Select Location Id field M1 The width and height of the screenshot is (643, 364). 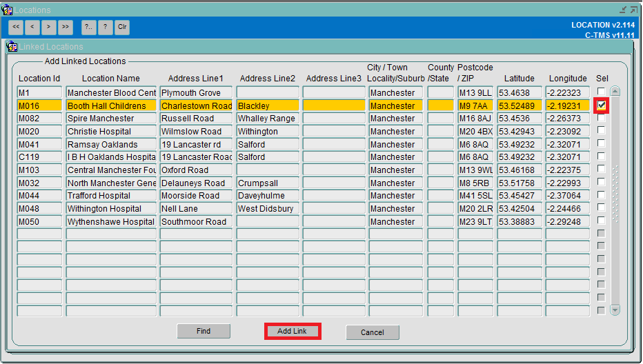click(39, 92)
